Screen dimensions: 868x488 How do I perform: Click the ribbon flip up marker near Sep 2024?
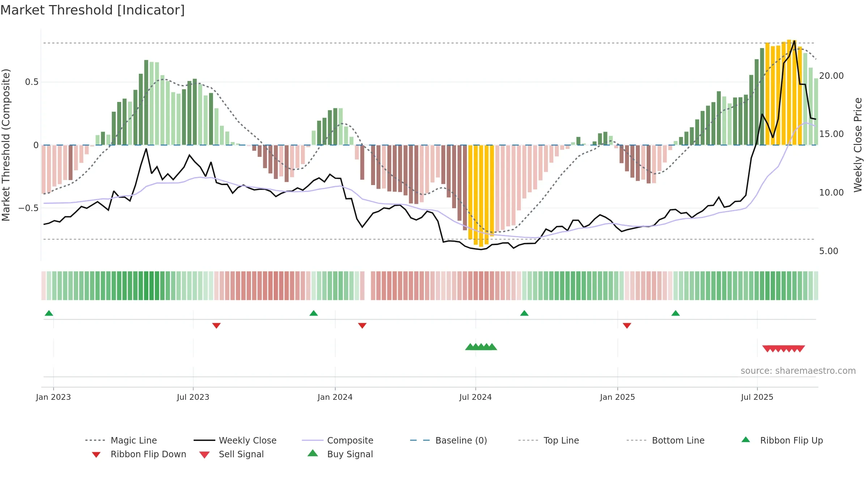[524, 313]
